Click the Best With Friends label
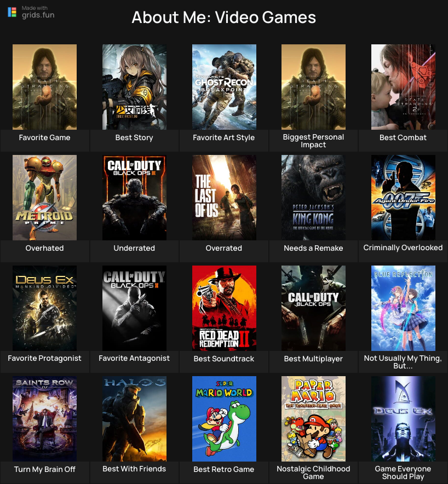Image resolution: width=448 pixels, height=484 pixels. click(134, 469)
